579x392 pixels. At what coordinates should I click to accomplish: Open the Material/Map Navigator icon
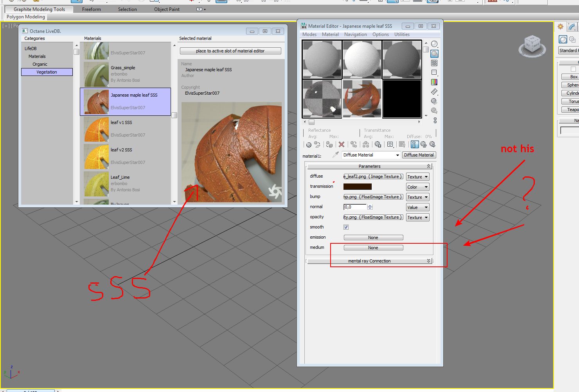pos(435,120)
